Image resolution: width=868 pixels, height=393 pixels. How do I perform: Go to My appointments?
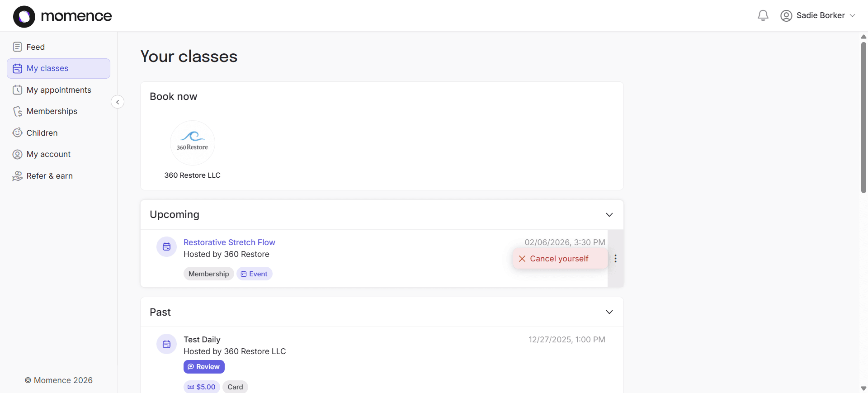59,90
